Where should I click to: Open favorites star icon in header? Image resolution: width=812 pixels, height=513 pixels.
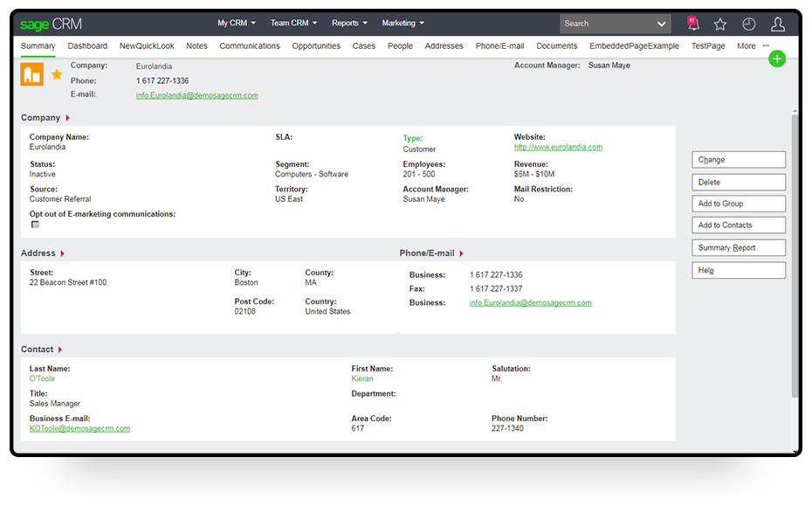(x=719, y=24)
